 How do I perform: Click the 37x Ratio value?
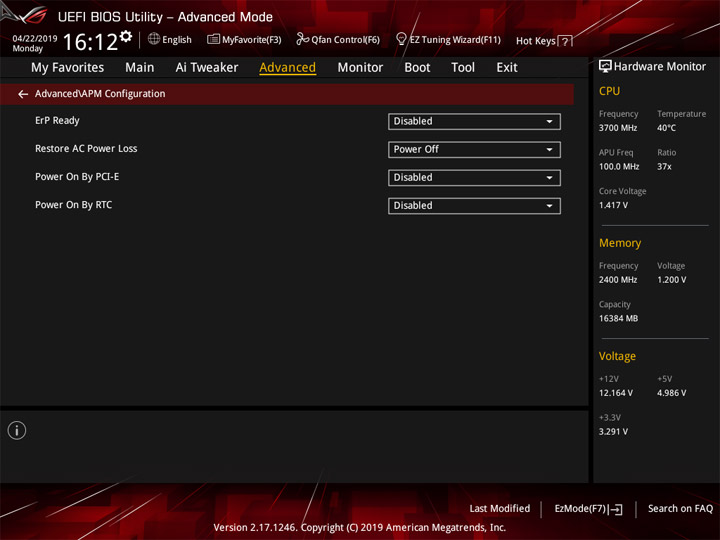pyautogui.click(x=664, y=166)
